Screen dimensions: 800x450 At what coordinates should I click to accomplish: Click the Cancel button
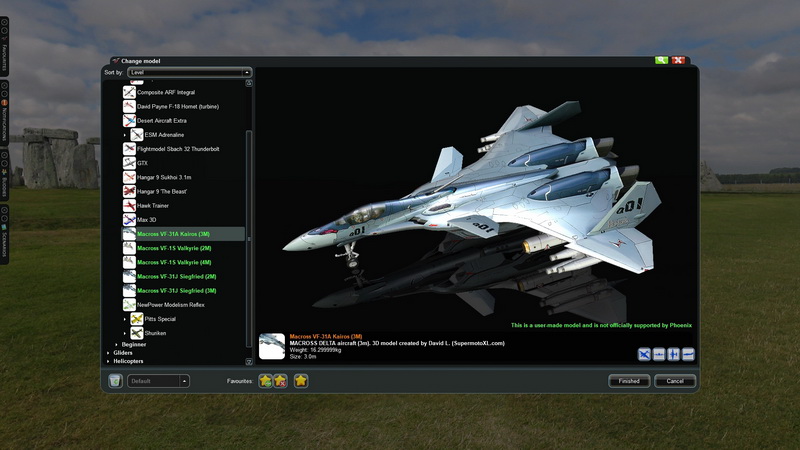[x=675, y=381]
